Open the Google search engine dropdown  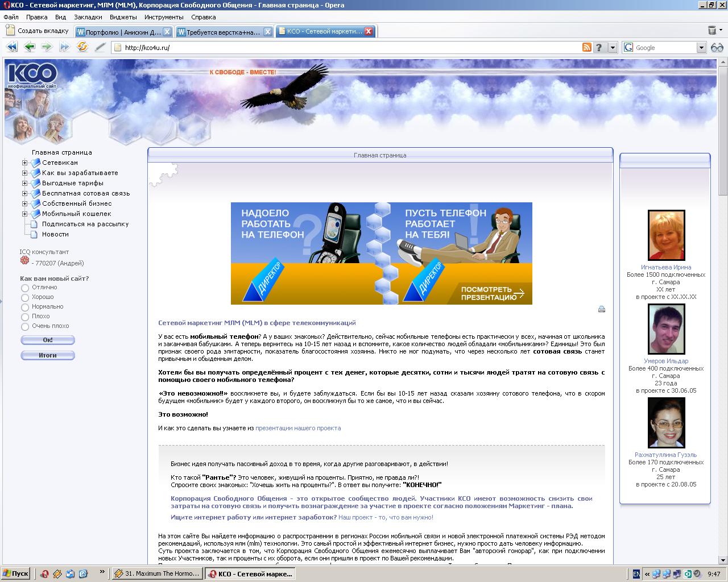pyautogui.click(x=701, y=48)
